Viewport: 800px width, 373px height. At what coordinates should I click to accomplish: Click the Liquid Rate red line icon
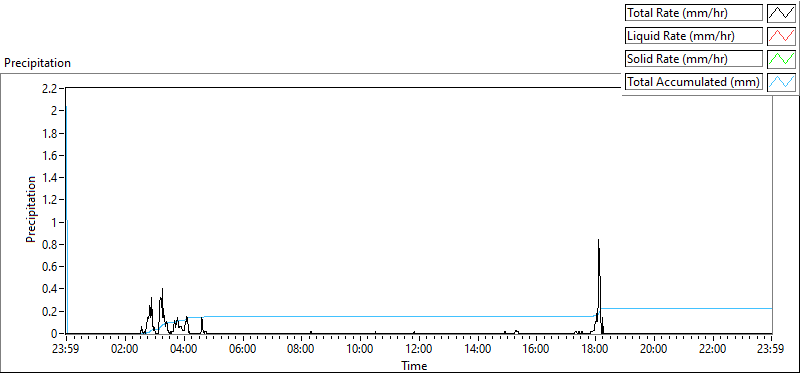781,36
